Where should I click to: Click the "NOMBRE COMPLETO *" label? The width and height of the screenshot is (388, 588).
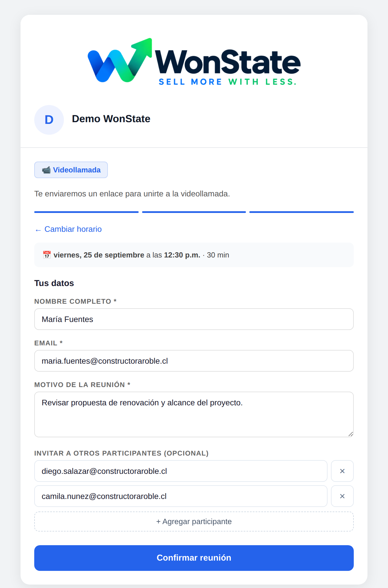tap(75, 301)
